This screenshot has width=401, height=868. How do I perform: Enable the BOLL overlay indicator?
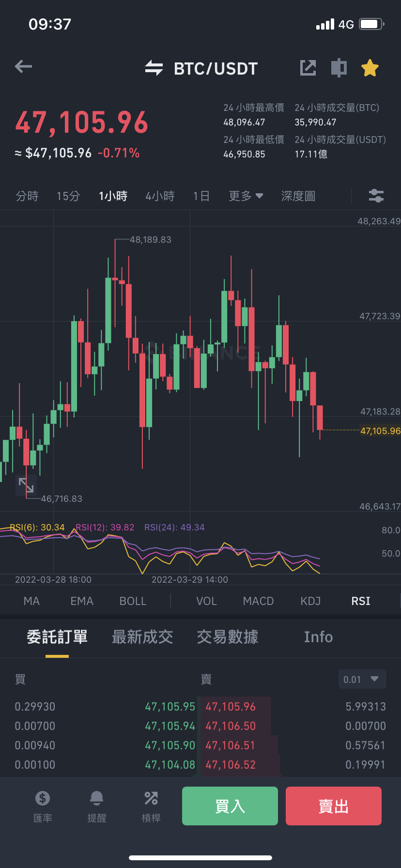[x=133, y=601]
